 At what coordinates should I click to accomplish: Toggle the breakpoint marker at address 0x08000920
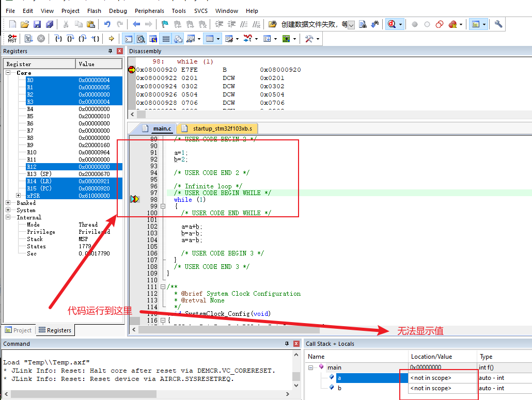(132, 70)
